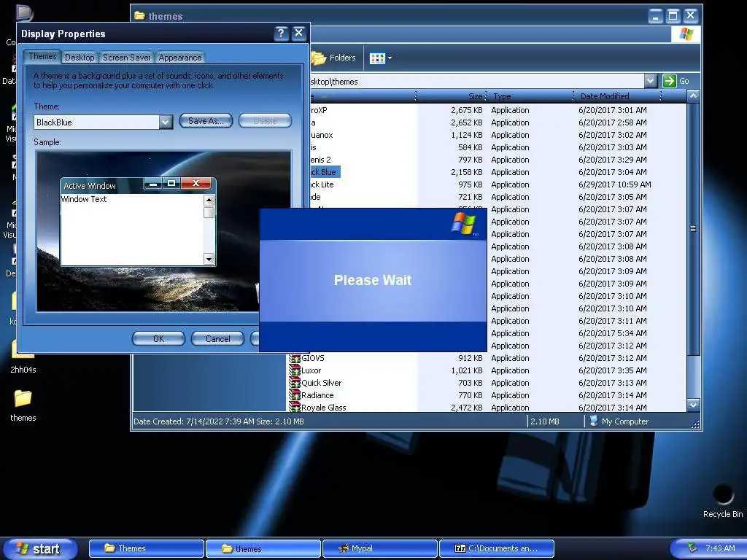747x560 pixels.
Task: Click the 2.10 MB status bar entry
Action: (x=544, y=421)
